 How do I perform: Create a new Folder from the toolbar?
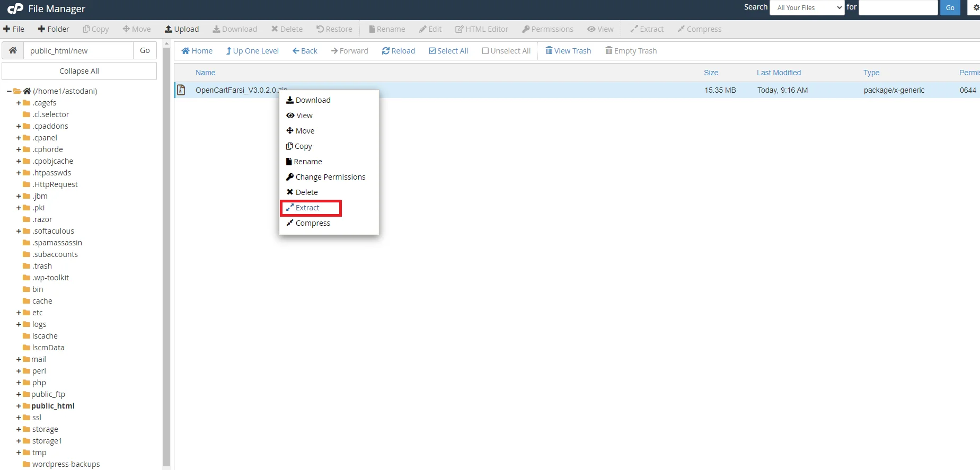coord(53,29)
